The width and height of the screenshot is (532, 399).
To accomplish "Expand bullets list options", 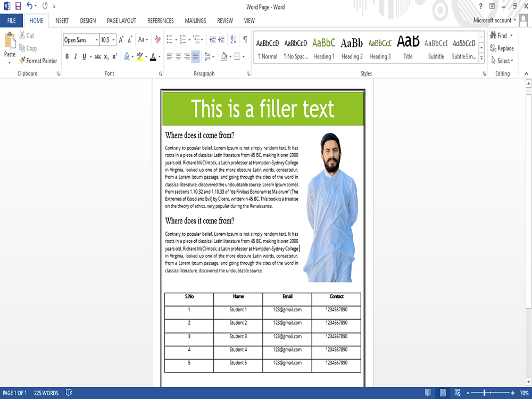I will [176, 40].
